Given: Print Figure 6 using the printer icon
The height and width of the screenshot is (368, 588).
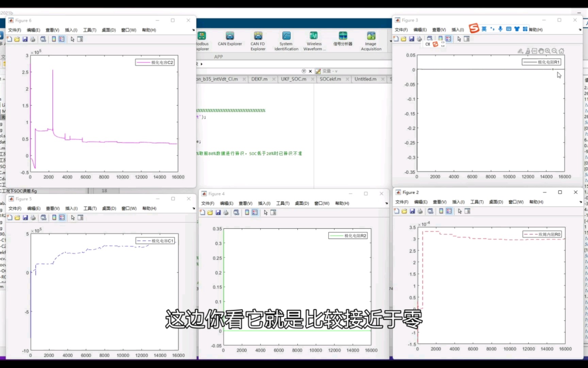Looking at the screenshot, I should click(x=33, y=39).
